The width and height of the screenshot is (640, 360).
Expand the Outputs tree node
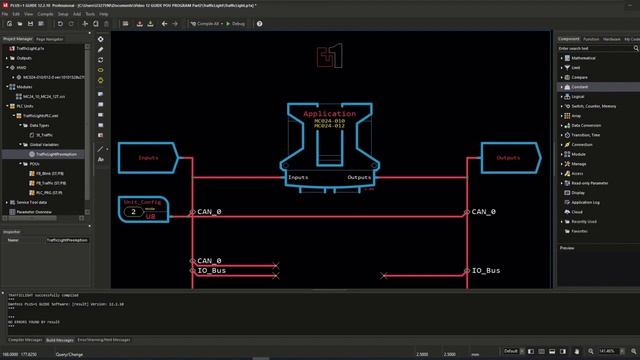click(x=7, y=58)
